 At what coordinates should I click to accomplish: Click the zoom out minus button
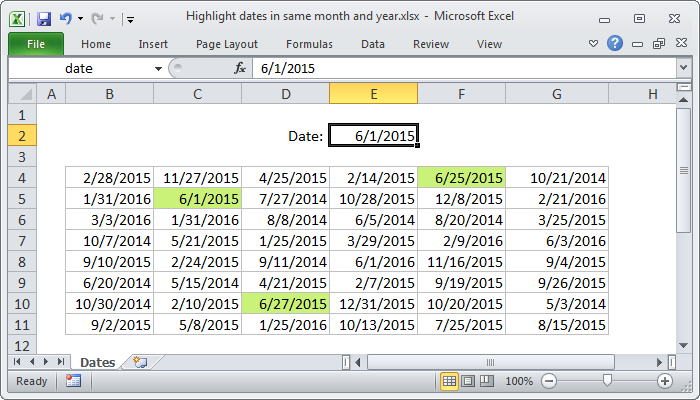click(x=547, y=381)
